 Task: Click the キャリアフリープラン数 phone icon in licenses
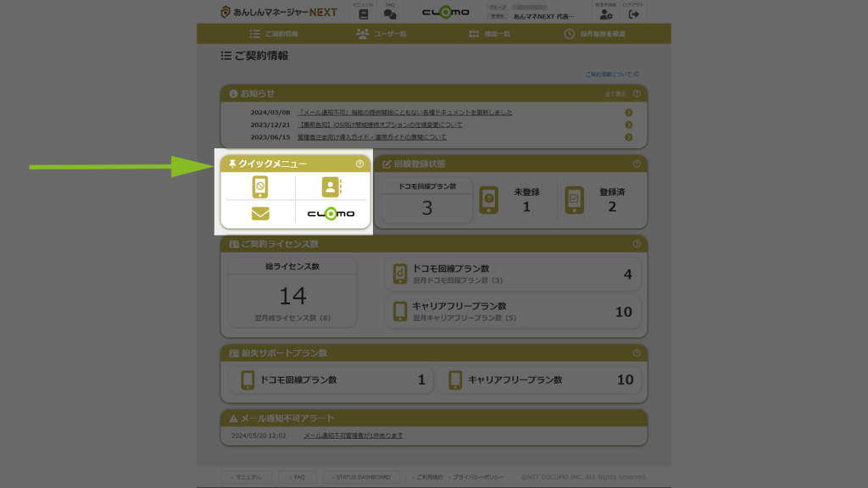[400, 312]
